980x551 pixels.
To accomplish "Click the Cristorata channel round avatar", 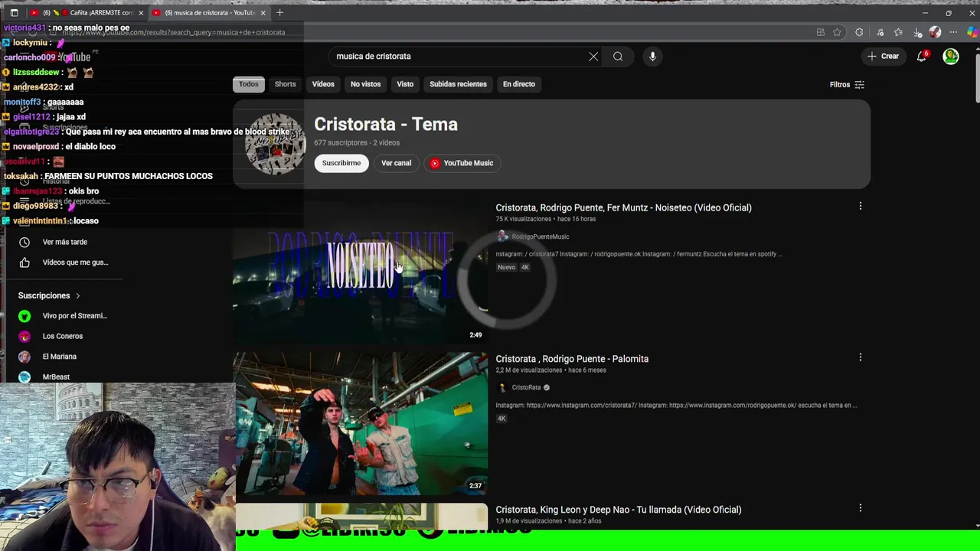I will tap(276, 144).
